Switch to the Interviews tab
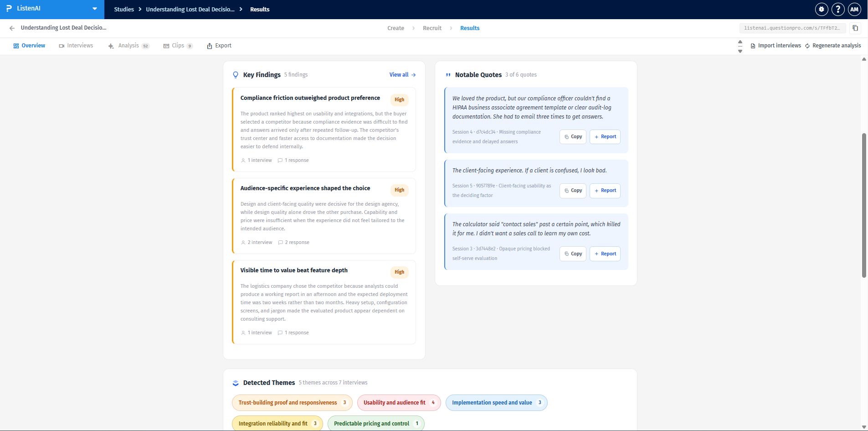 tap(76, 46)
